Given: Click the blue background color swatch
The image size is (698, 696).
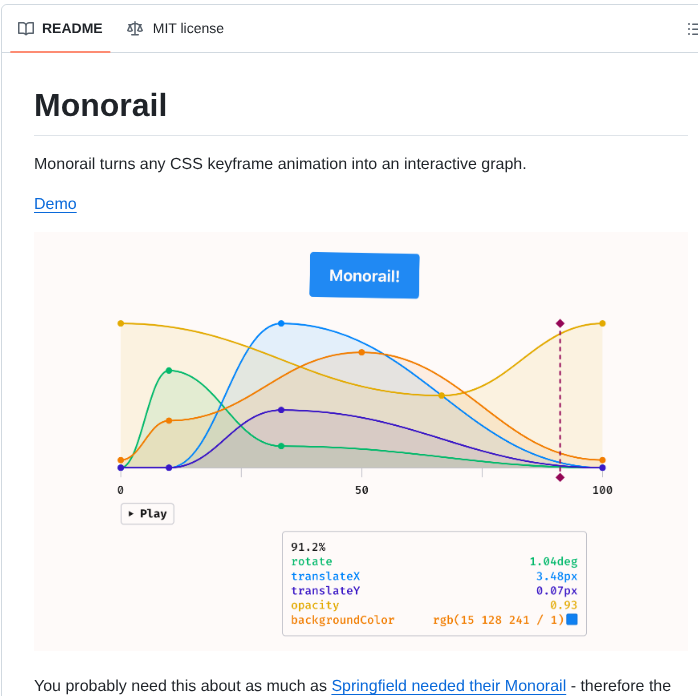Looking at the screenshot, I should (572, 619).
